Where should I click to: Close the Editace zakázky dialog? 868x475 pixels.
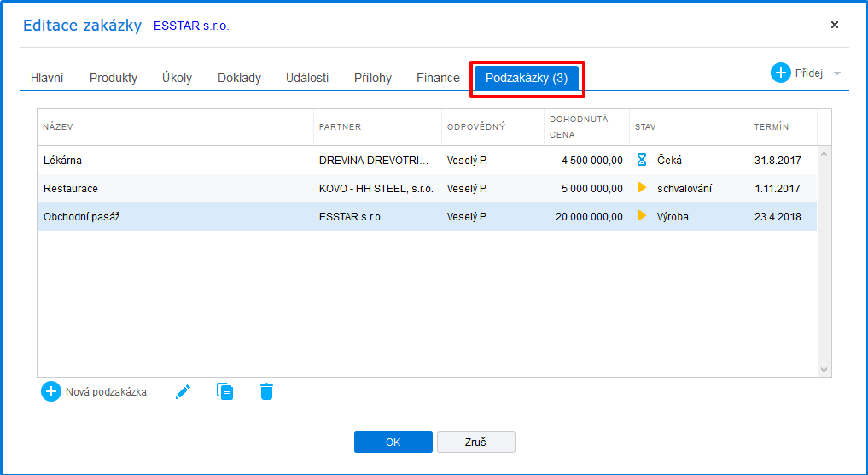click(x=834, y=25)
